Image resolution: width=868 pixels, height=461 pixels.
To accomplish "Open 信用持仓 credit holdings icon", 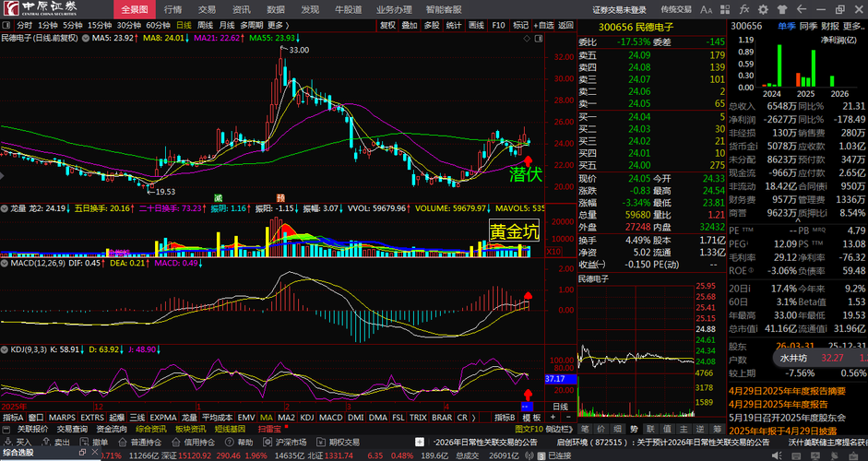I will tap(176, 443).
